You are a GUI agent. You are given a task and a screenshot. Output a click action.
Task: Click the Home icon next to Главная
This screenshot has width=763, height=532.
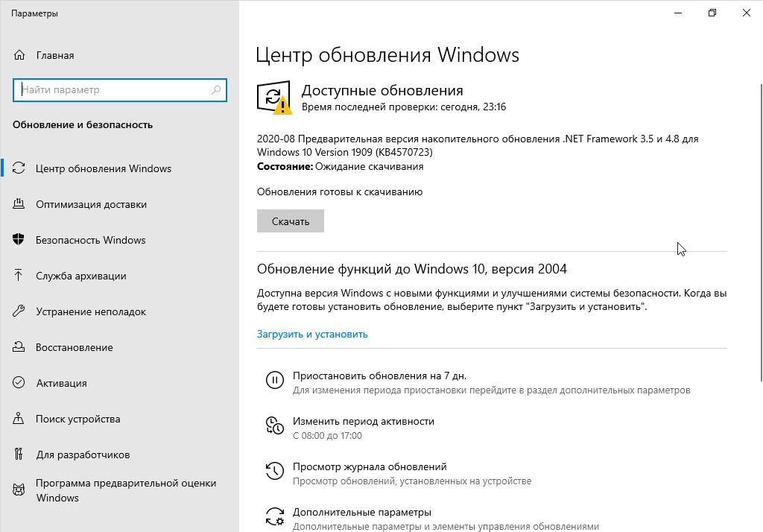(x=19, y=55)
